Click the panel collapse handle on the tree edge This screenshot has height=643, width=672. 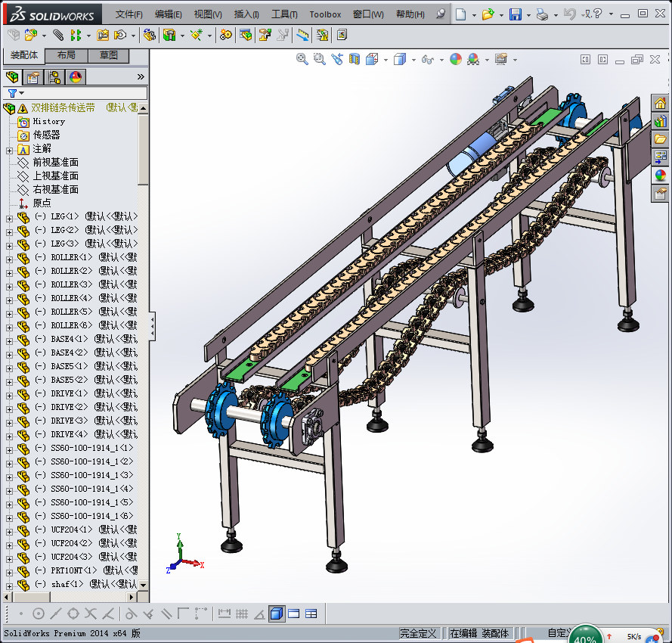tap(152, 327)
